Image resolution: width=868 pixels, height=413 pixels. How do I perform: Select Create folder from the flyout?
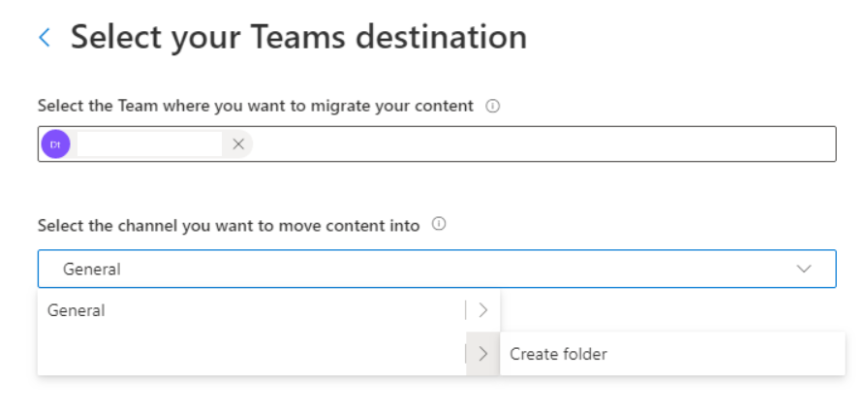tap(559, 354)
